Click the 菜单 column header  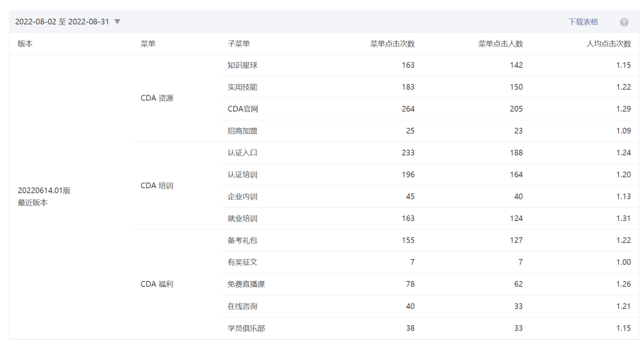coord(148,43)
